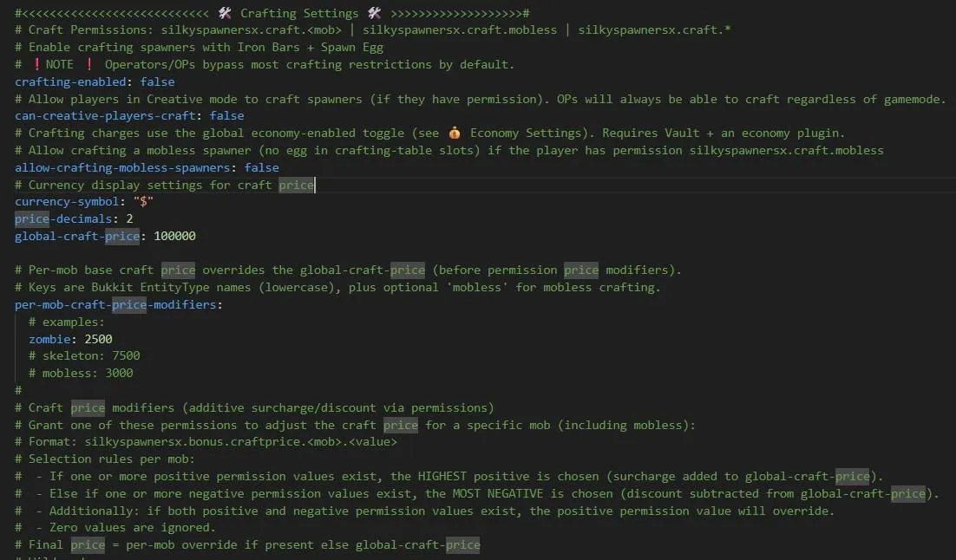Click the zombie price value 2500
This screenshot has width=956, height=560.
(x=98, y=339)
